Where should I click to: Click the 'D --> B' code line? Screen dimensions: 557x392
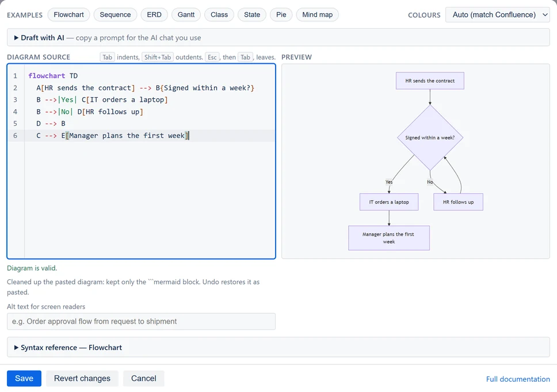51,124
